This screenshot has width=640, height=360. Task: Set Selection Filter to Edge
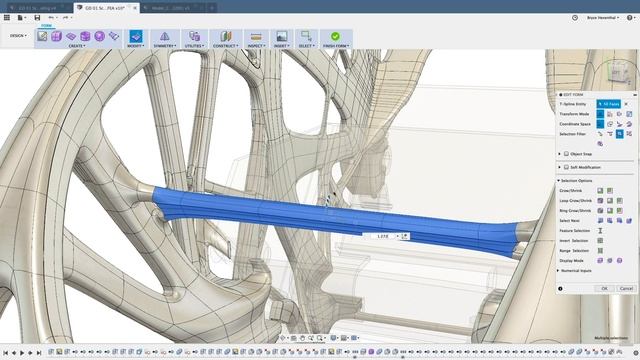(x=610, y=134)
